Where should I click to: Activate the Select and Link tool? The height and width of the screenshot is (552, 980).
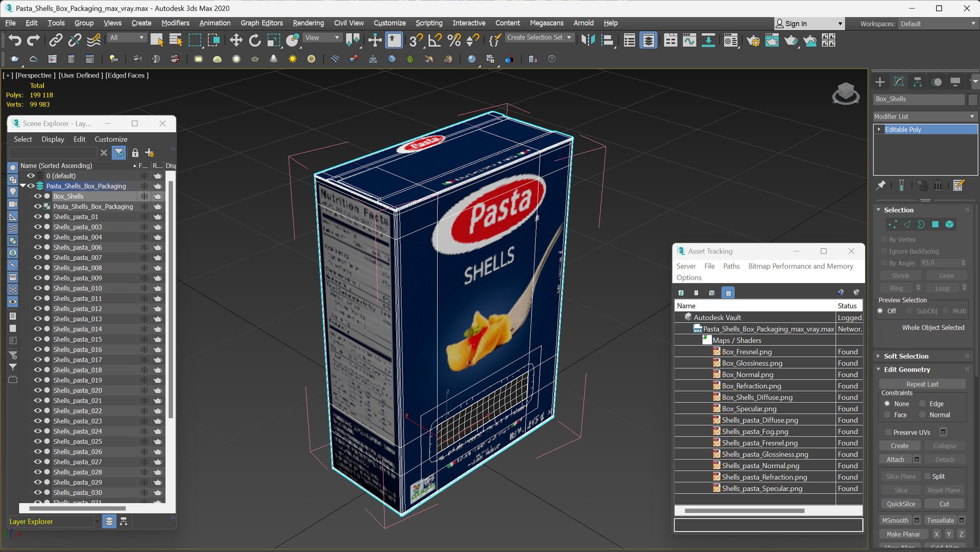pyautogui.click(x=56, y=40)
